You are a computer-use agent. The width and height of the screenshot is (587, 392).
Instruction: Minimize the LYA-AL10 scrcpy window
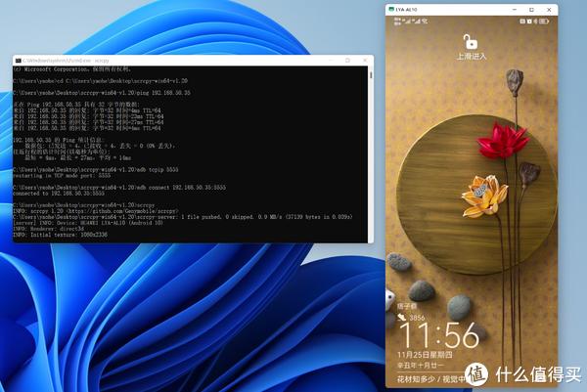click(x=515, y=10)
